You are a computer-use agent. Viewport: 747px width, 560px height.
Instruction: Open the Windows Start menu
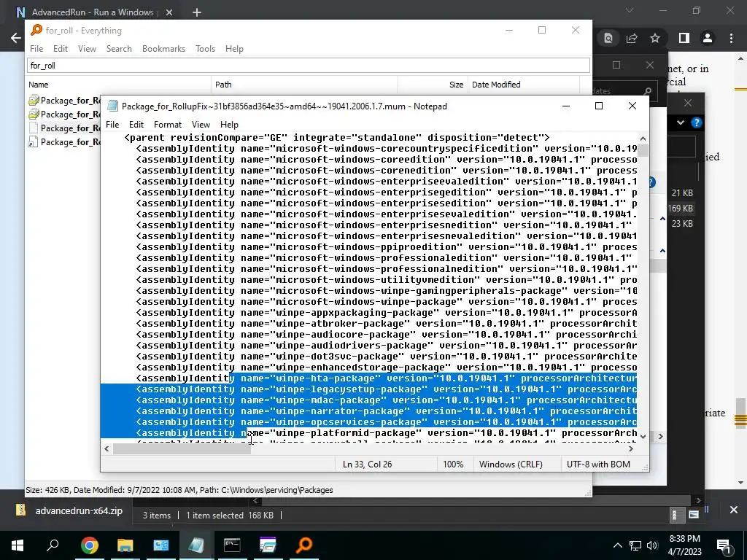click(18, 545)
